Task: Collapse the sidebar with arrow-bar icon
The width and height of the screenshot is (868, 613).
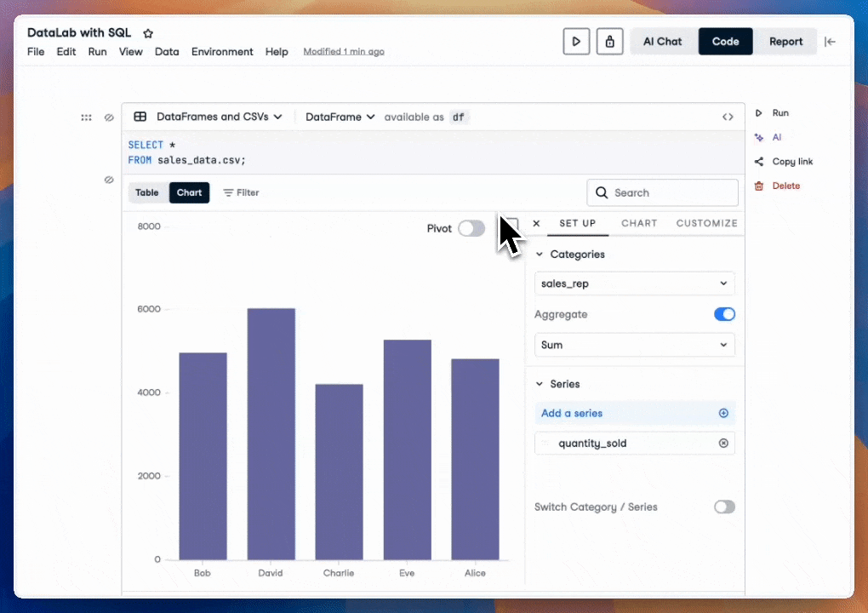Action: point(830,42)
